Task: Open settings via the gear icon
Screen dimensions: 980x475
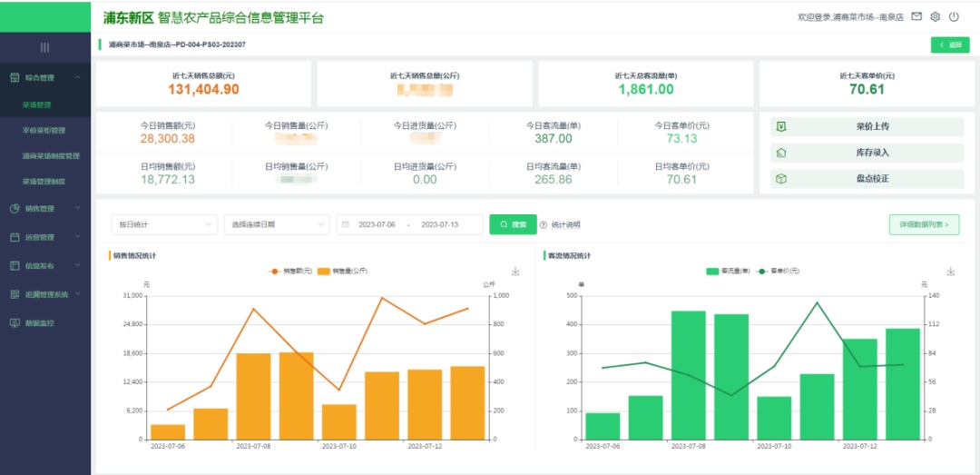Action: click(x=936, y=17)
